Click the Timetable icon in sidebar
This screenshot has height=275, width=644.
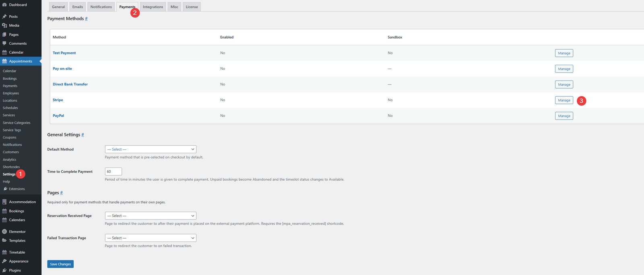pos(4,252)
